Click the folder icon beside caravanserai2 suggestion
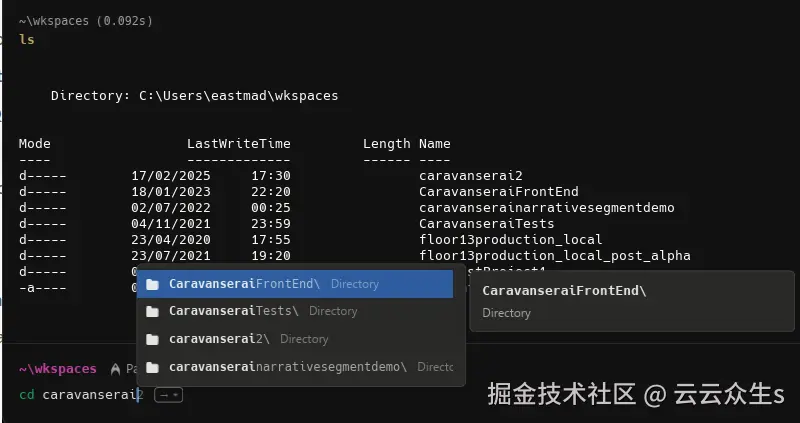This screenshot has width=800, height=423. click(x=152, y=339)
